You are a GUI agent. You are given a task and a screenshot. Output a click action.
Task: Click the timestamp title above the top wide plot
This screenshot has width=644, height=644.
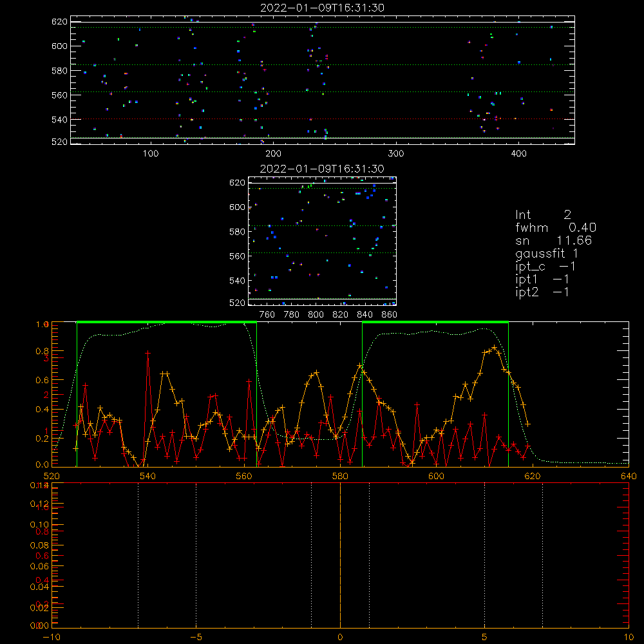tap(323, 8)
